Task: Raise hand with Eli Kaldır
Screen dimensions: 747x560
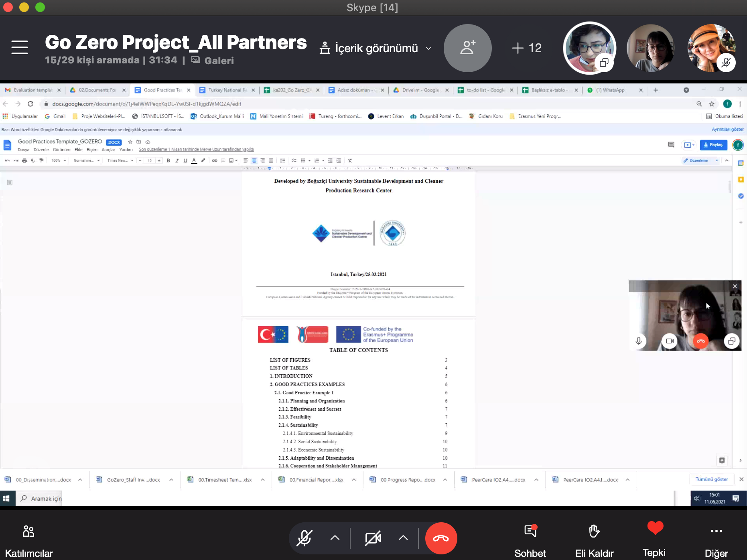Action: (x=594, y=540)
